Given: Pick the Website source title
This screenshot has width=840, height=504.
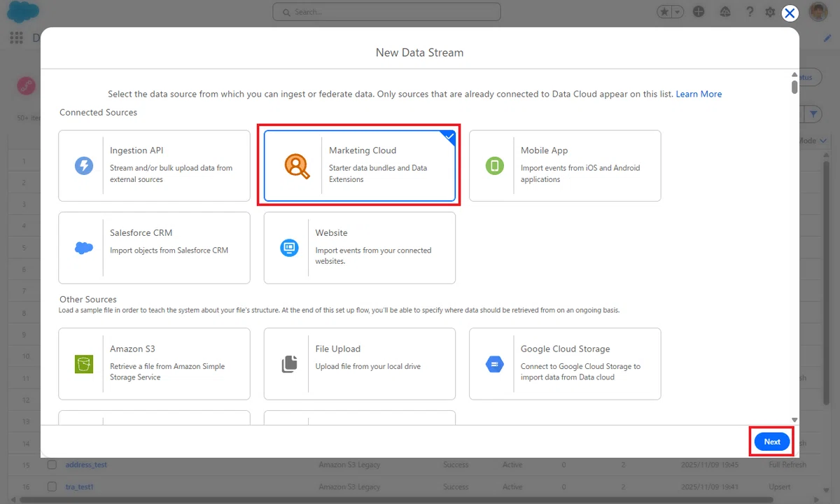Looking at the screenshot, I should click(332, 232).
